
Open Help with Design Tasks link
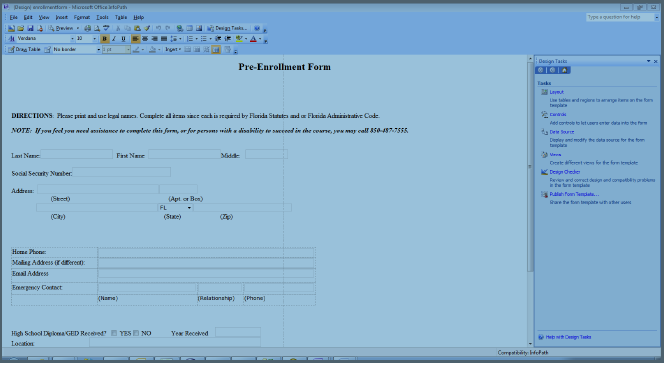point(568,337)
